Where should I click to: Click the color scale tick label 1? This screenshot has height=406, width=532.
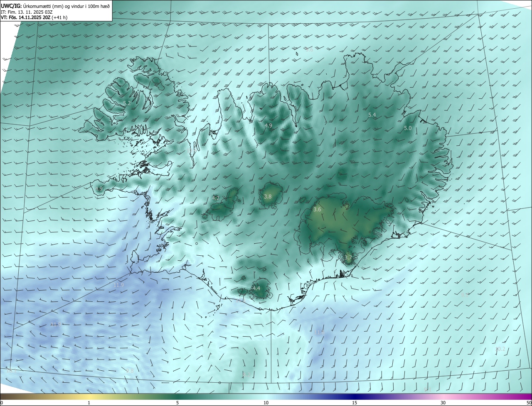coord(89,403)
